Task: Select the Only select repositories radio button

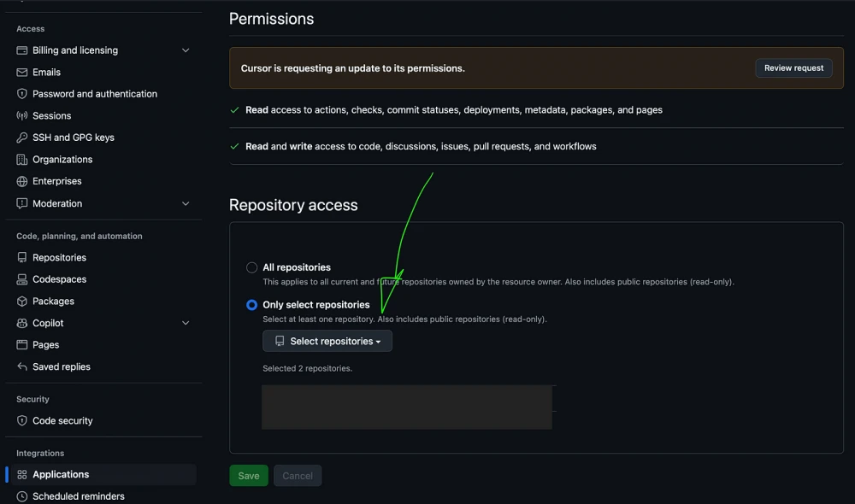Action: pyautogui.click(x=252, y=305)
